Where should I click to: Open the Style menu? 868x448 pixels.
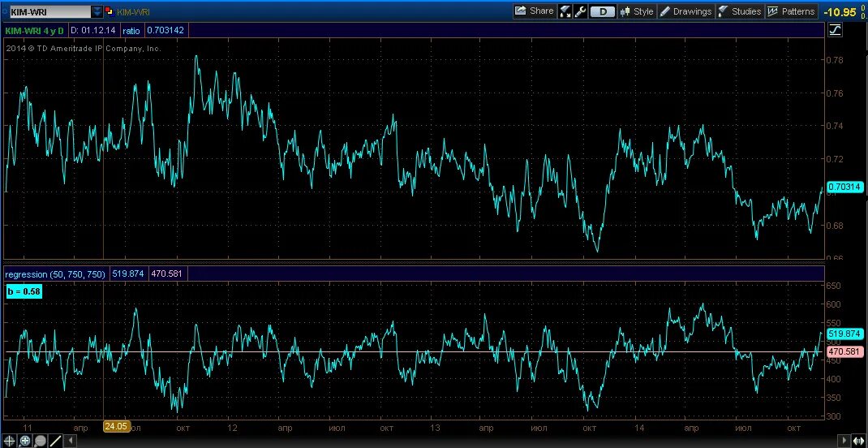(637, 11)
